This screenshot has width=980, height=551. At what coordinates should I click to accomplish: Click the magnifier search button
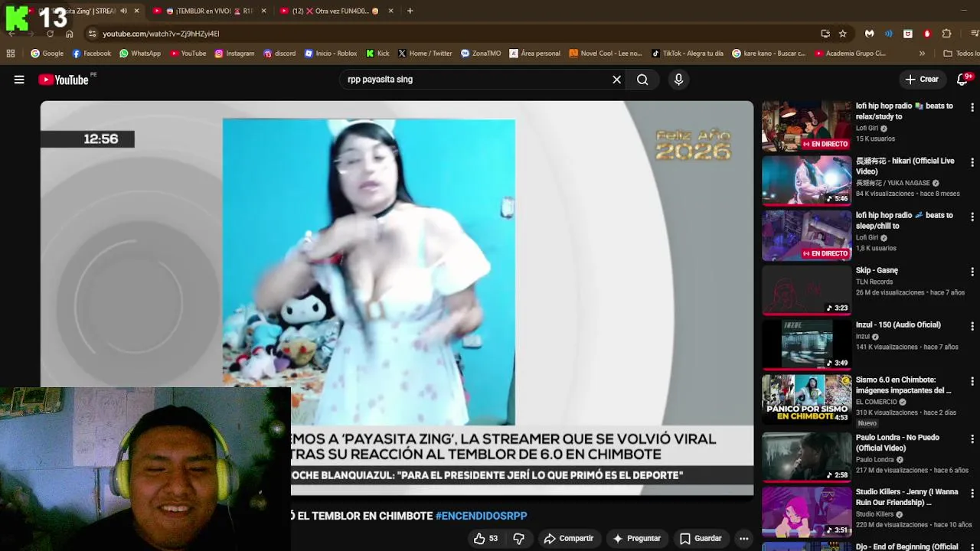[x=642, y=80]
